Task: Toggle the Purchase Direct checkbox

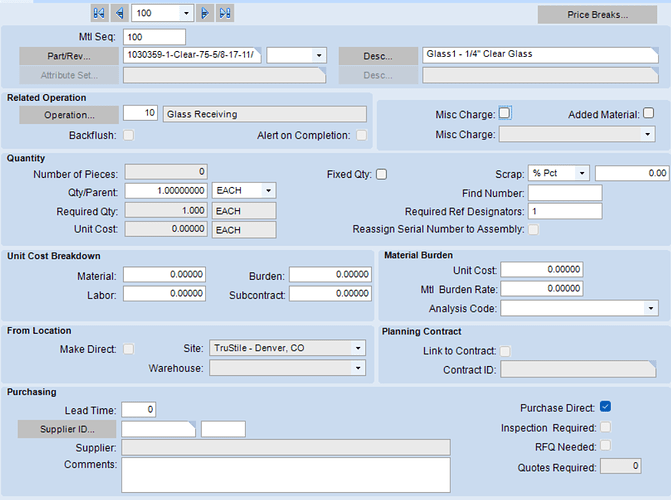Action: click(605, 407)
